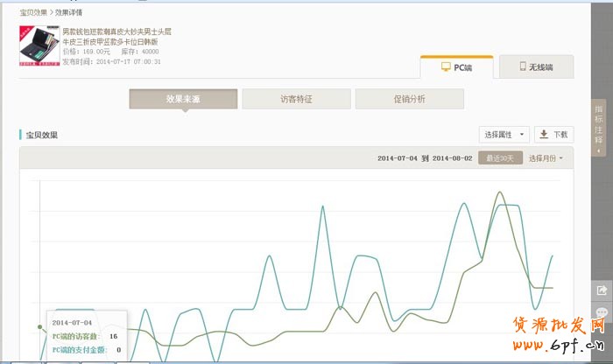The width and height of the screenshot is (613, 364).
Task: Click the 下载 button
Action: click(x=553, y=135)
